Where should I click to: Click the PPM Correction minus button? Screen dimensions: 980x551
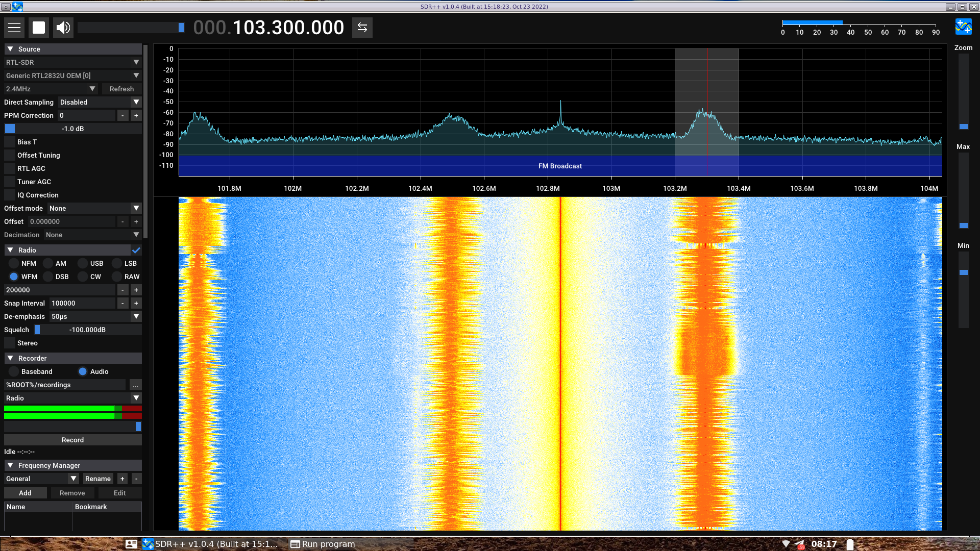(122, 116)
